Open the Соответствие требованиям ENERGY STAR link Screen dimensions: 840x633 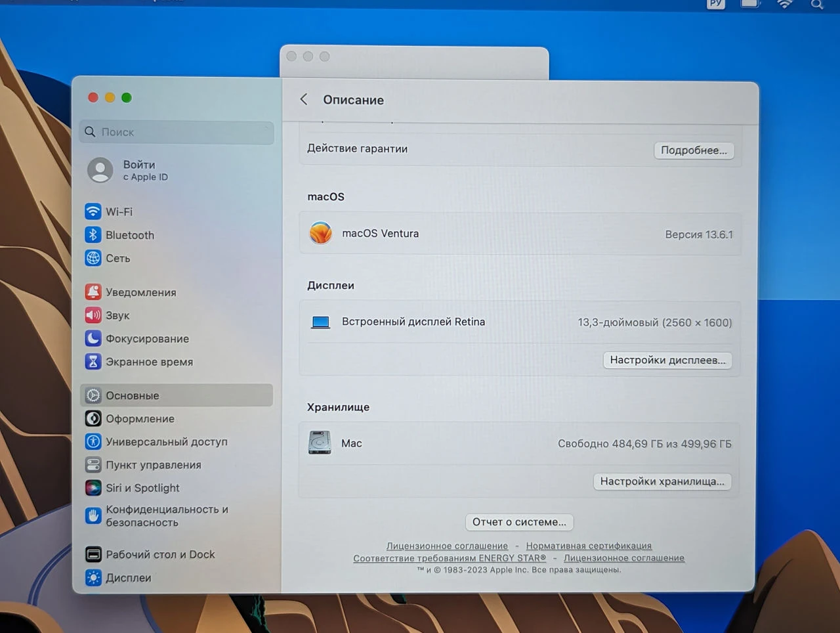(x=450, y=558)
